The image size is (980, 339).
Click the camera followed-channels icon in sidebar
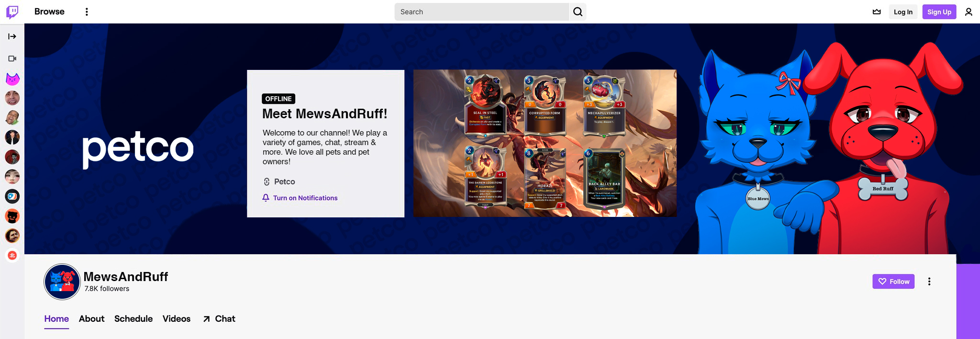(x=12, y=58)
